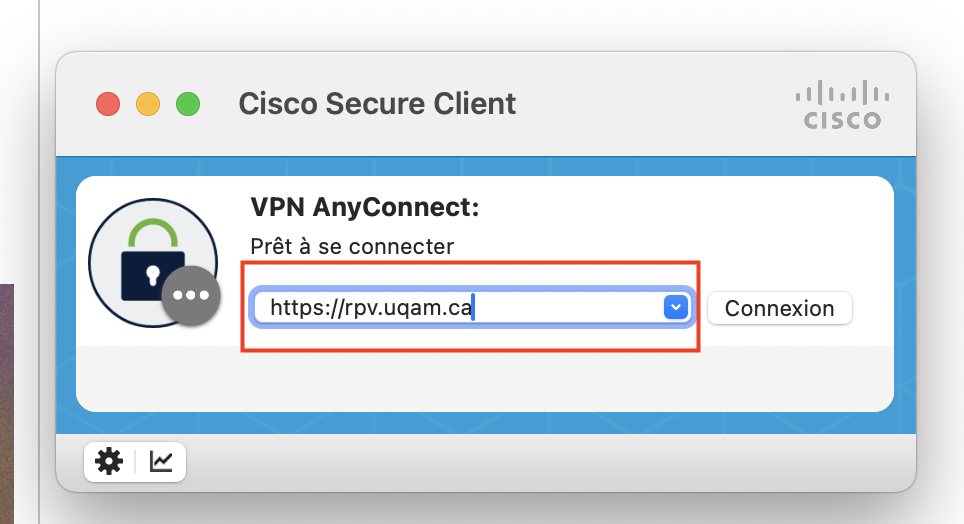
Task: Click the Cisco logo in title bar
Action: 842,105
